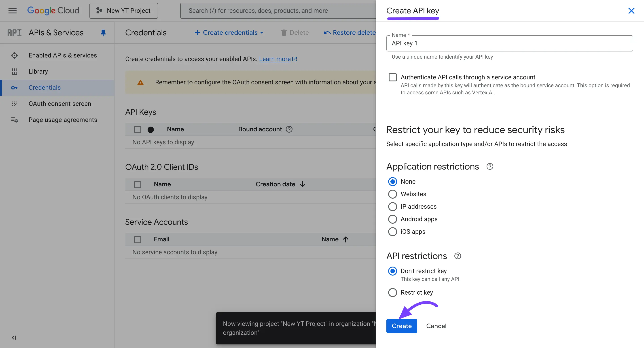Open the Library via its sidebar icon

point(15,72)
